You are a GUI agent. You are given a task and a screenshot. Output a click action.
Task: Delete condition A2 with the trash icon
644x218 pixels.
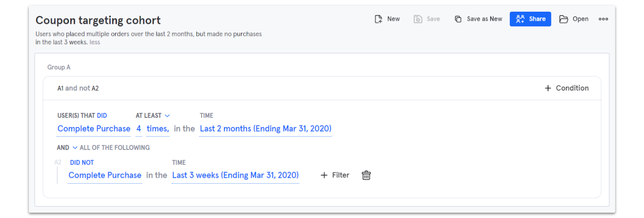tap(366, 175)
